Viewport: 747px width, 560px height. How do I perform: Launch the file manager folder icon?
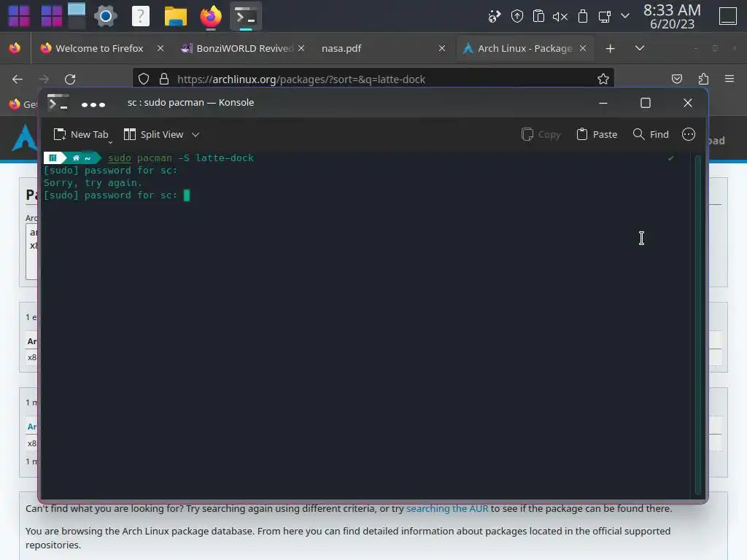tap(176, 16)
